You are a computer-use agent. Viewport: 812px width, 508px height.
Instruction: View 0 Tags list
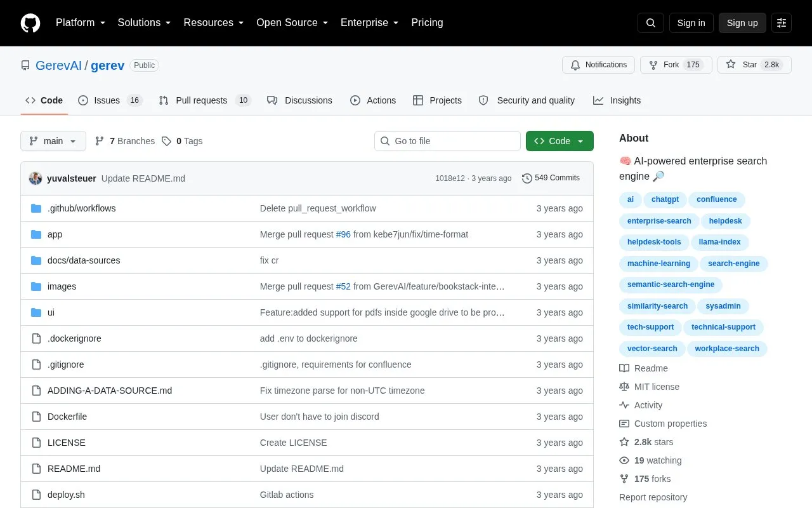pyautogui.click(x=182, y=141)
